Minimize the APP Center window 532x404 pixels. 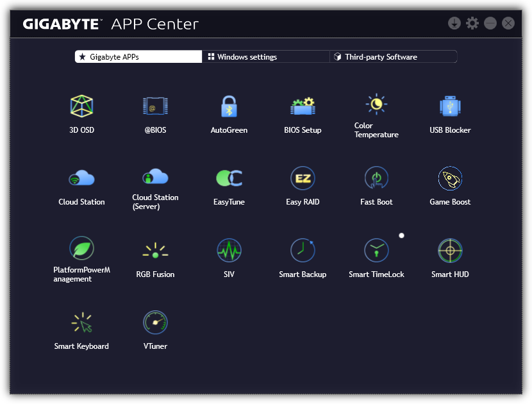click(490, 24)
